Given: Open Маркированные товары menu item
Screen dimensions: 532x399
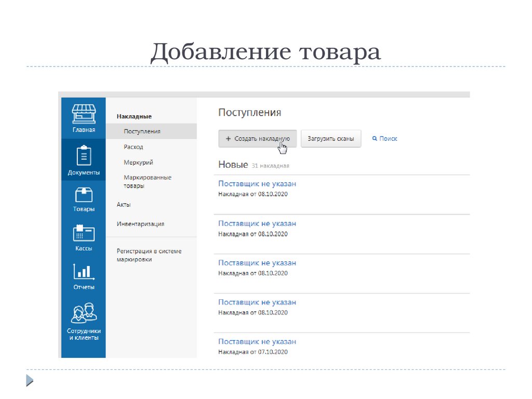Looking at the screenshot, I should (x=147, y=181).
